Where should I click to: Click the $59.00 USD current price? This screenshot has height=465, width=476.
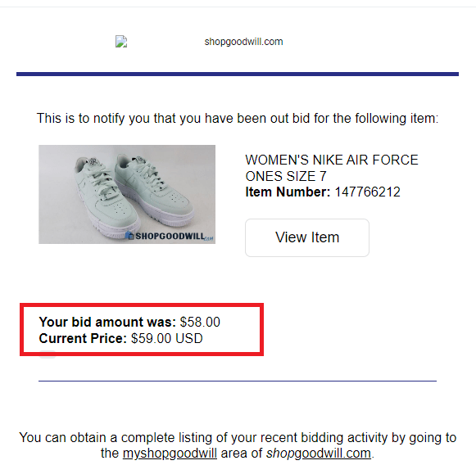(166, 338)
